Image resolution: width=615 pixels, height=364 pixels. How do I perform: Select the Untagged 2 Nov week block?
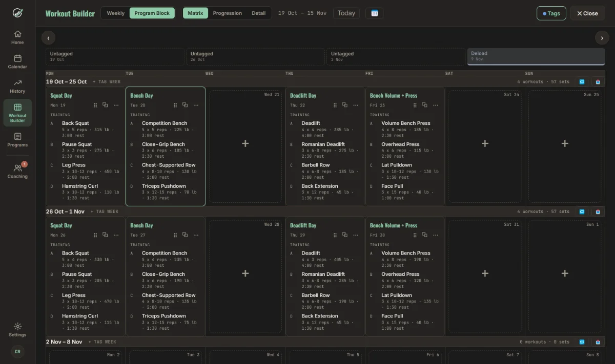[x=396, y=56]
